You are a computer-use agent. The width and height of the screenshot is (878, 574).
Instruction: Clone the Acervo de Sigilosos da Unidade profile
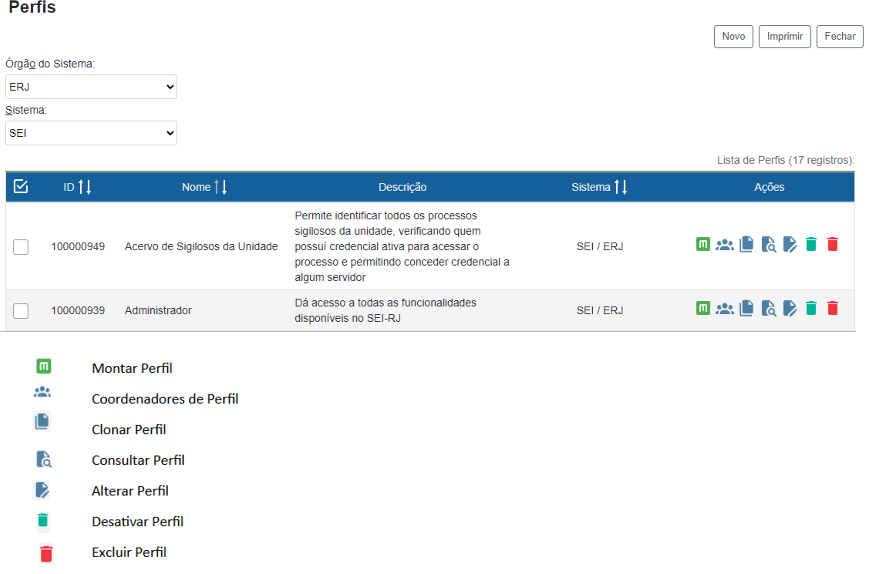coord(746,244)
